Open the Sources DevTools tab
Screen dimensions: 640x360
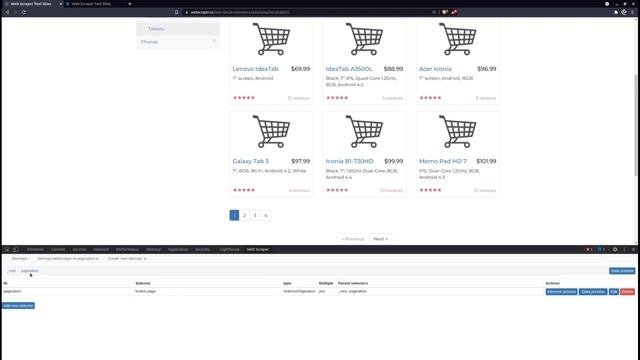(79, 249)
